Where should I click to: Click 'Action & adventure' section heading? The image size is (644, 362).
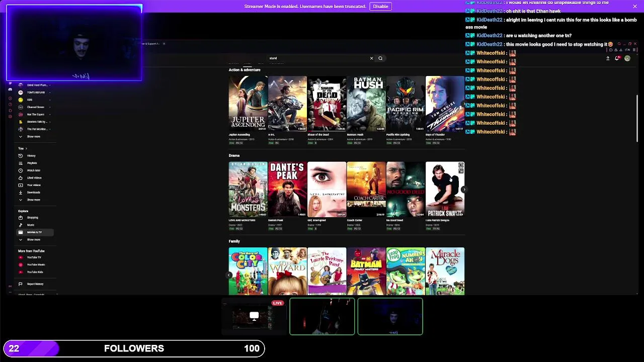pos(245,70)
